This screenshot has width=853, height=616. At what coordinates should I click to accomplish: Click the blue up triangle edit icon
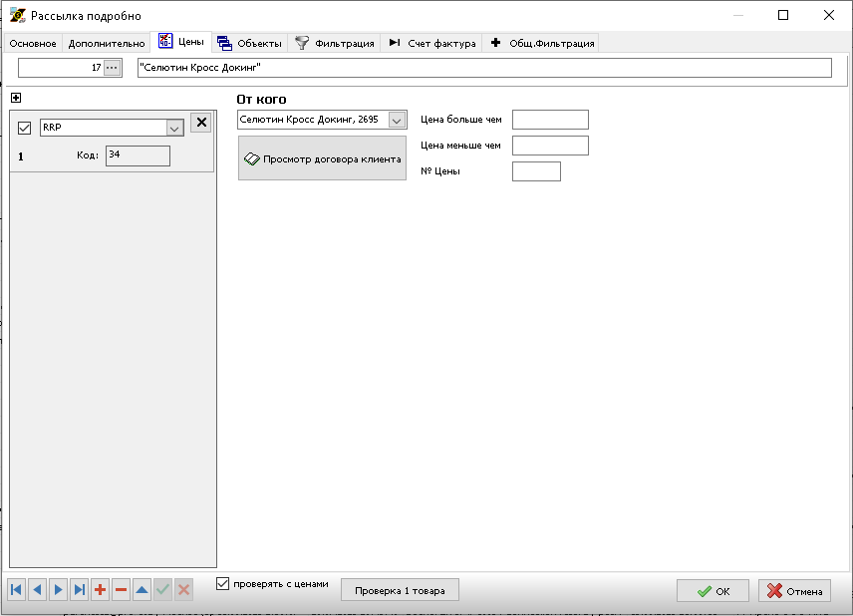[142, 590]
